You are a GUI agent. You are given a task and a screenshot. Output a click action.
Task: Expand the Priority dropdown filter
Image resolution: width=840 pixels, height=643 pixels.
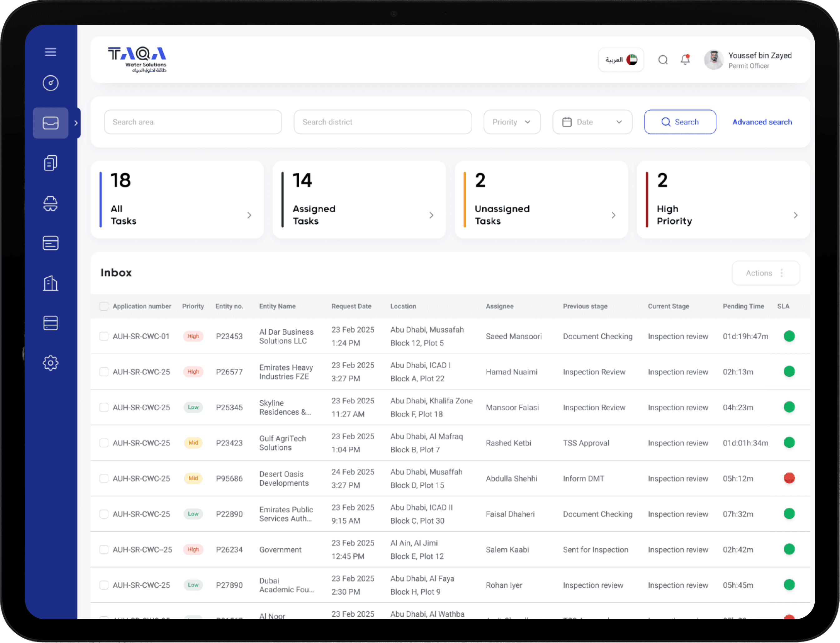pyautogui.click(x=512, y=122)
